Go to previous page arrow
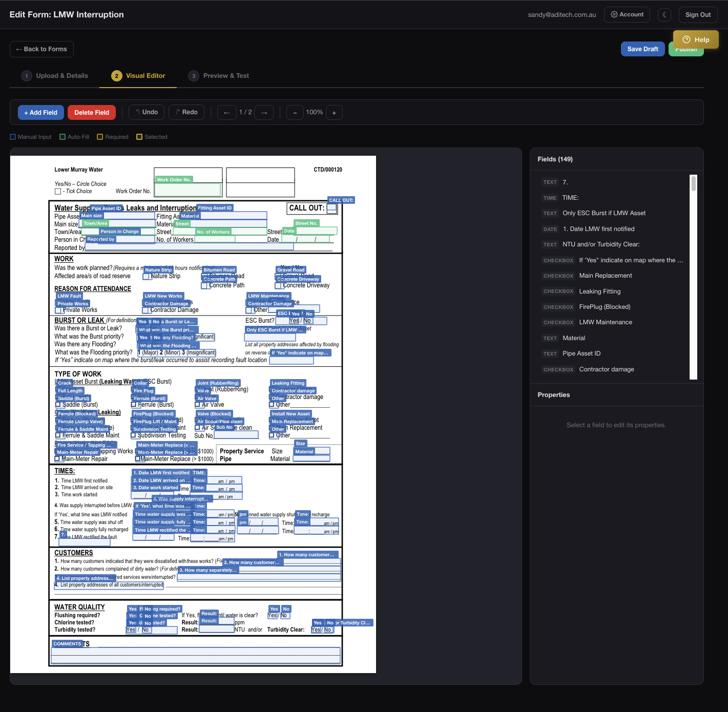728x712 pixels. coord(226,113)
